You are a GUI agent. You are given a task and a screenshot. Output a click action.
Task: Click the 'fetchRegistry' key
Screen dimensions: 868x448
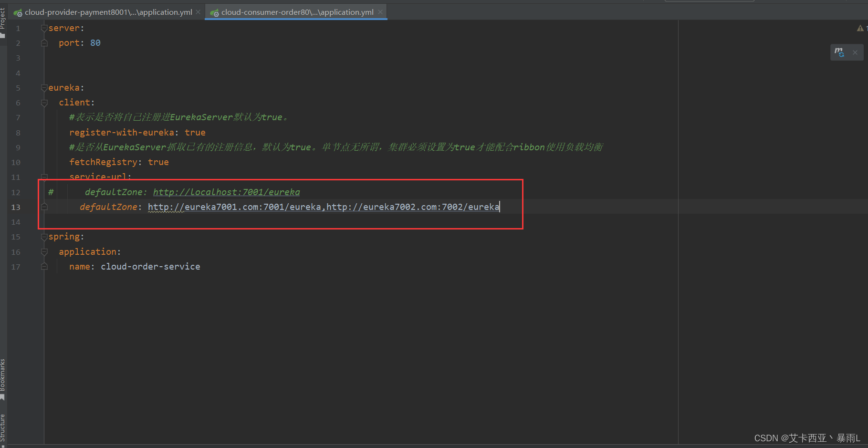(x=103, y=162)
